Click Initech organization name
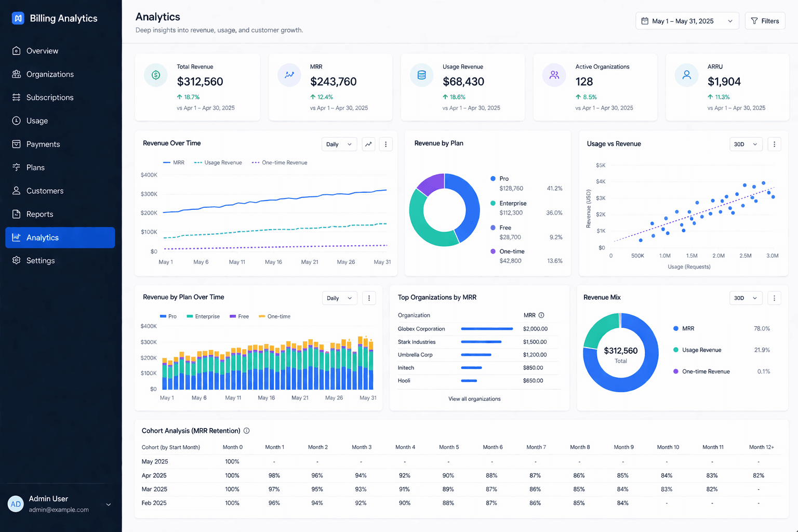 click(406, 368)
